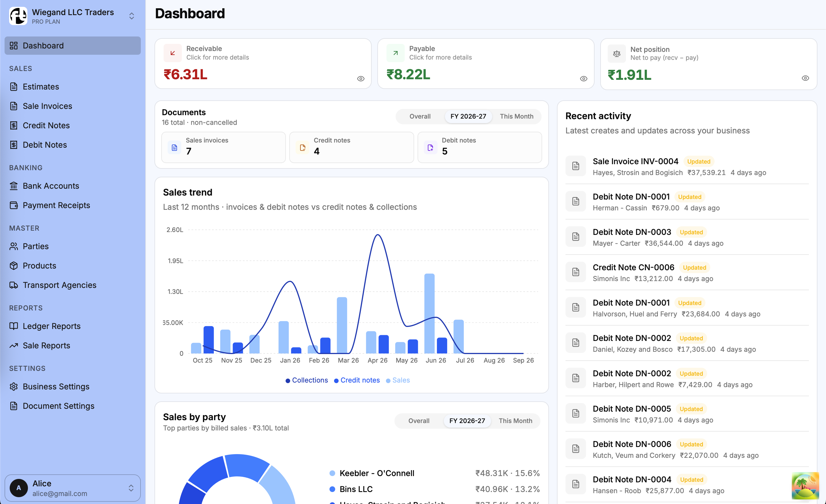Image resolution: width=826 pixels, height=504 pixels.
Task: Select This Month tab in Sales by party
Action: 515,421
